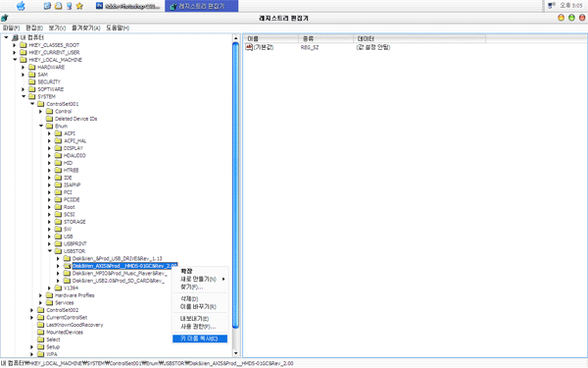
Task: Expand the HKEY_CLASSES_ROOT arrow
Action: pyautogui.click(x=15, y=45)
